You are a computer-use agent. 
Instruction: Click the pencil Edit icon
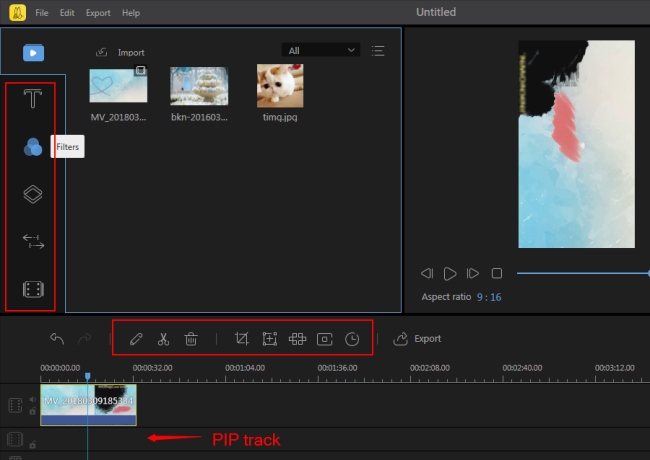pyautogui.click(x=136, y=339)
